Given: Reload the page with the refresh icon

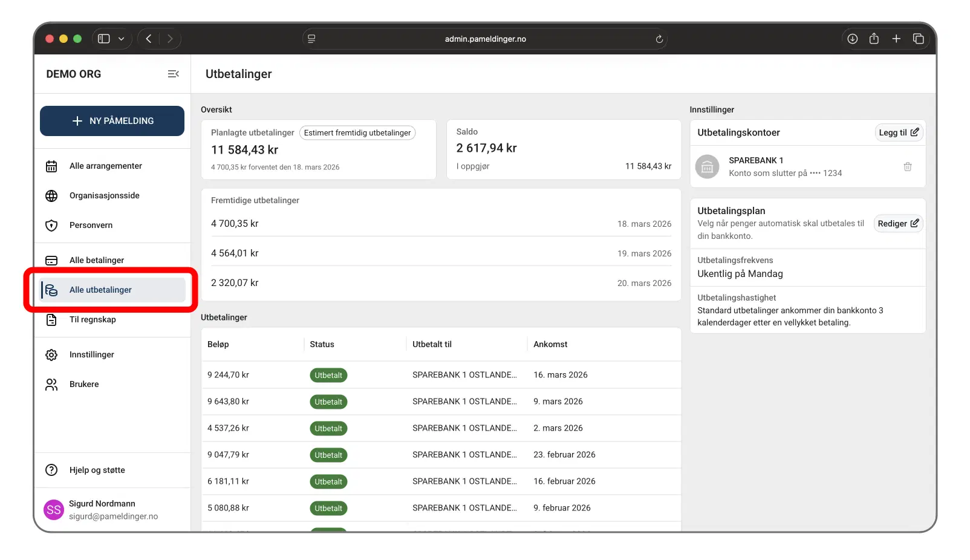Looking at the screenshot, I should [x=659, y=39].
